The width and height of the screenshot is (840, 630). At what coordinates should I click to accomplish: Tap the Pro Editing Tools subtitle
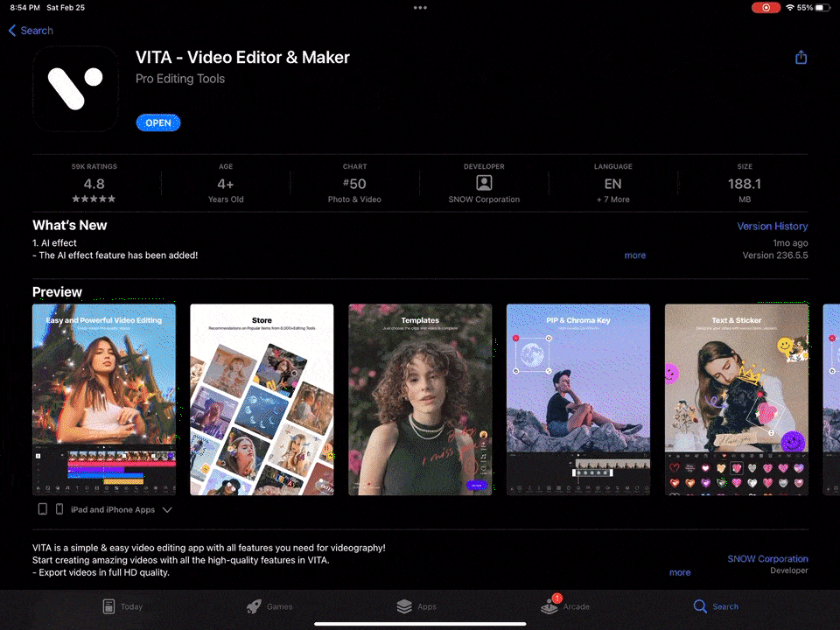point(180,79)
